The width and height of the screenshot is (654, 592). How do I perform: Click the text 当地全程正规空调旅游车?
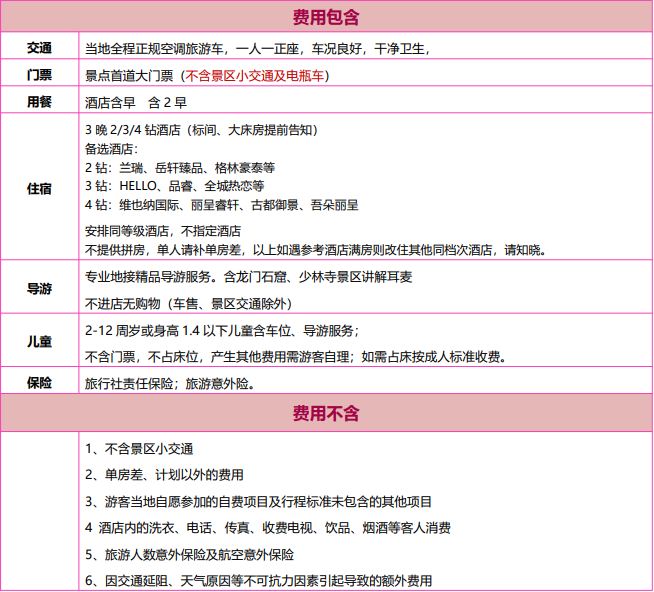(x=154, y=49)
